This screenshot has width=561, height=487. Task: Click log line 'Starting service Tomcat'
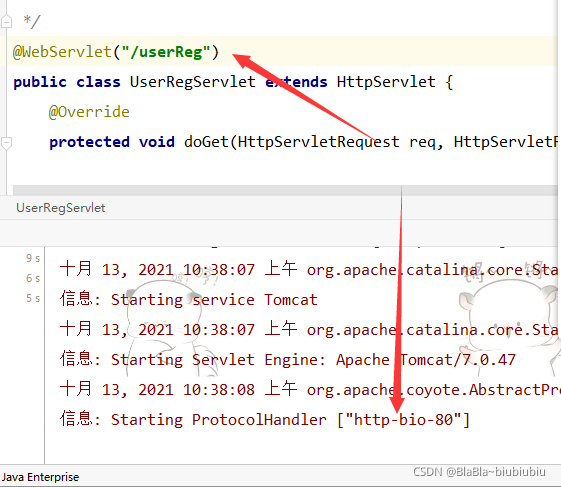[189, 299]
